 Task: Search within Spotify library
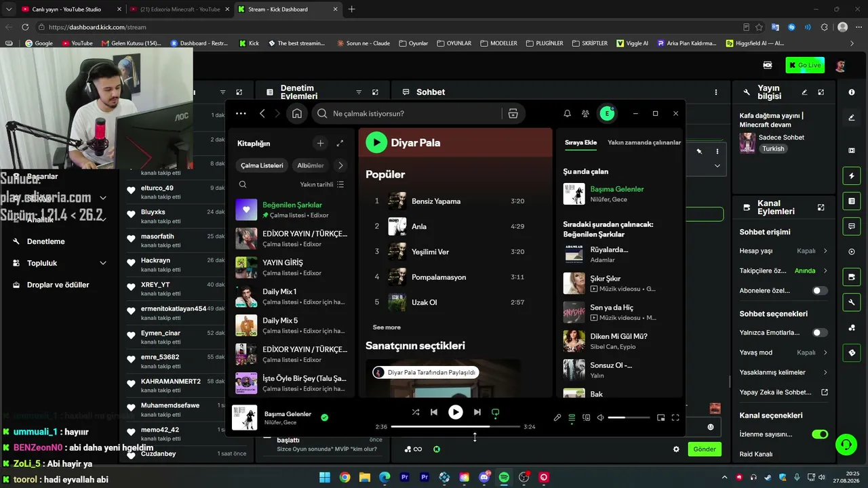coord(243,184)
